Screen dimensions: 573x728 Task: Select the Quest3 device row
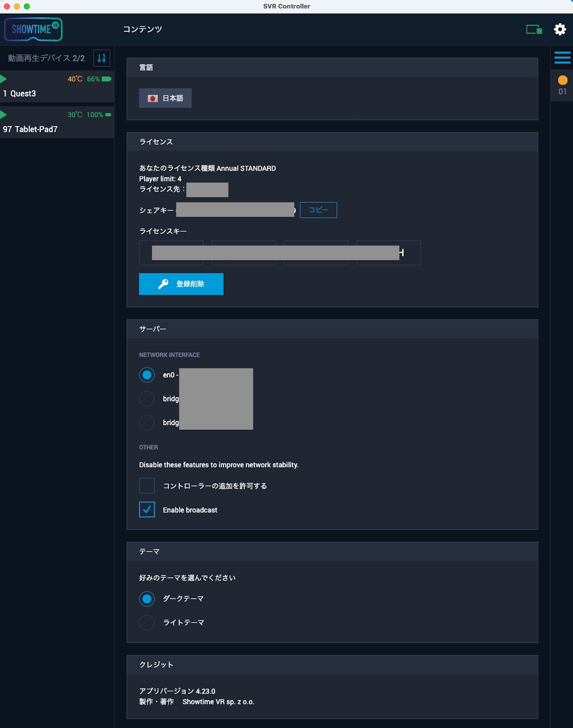(57, 87)
